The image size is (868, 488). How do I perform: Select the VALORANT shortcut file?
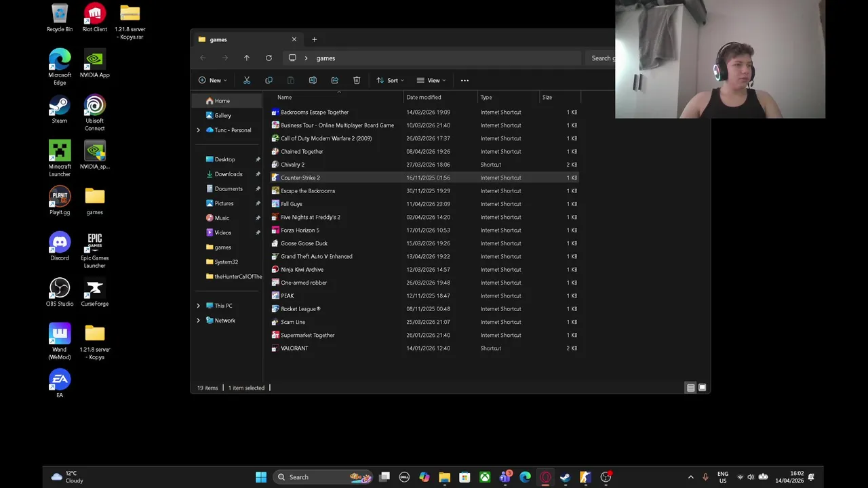pos(425,348)
